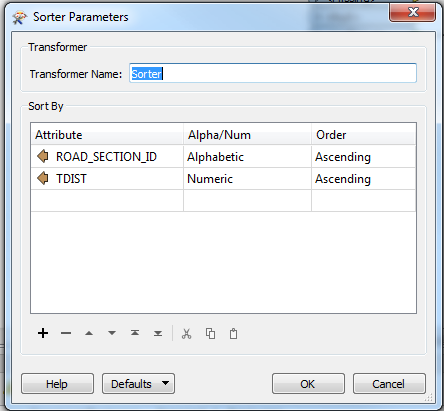Click the TDIST attribute arrow icon
This screenshot has width=444, height=411.
tap(43, 178)
